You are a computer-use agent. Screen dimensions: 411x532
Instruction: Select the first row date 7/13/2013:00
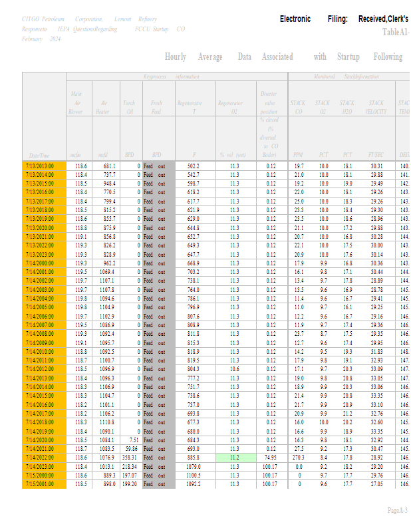[45, 166]
